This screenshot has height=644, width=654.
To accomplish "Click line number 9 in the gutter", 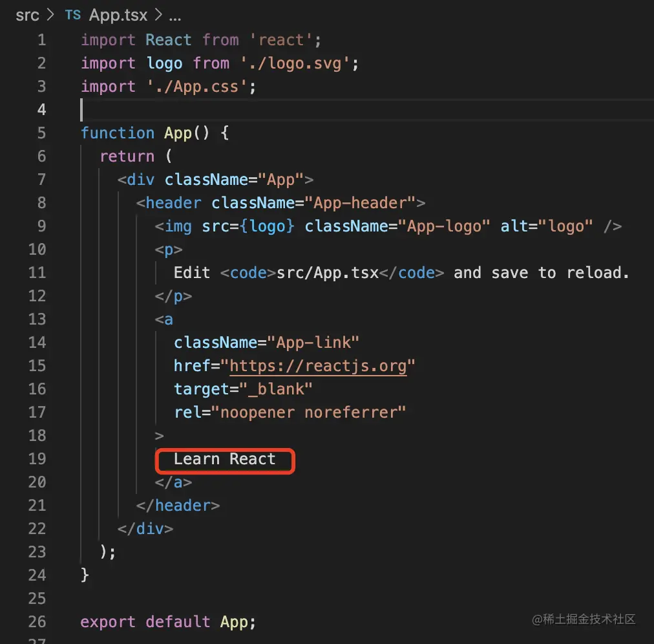I will [41, 226].
